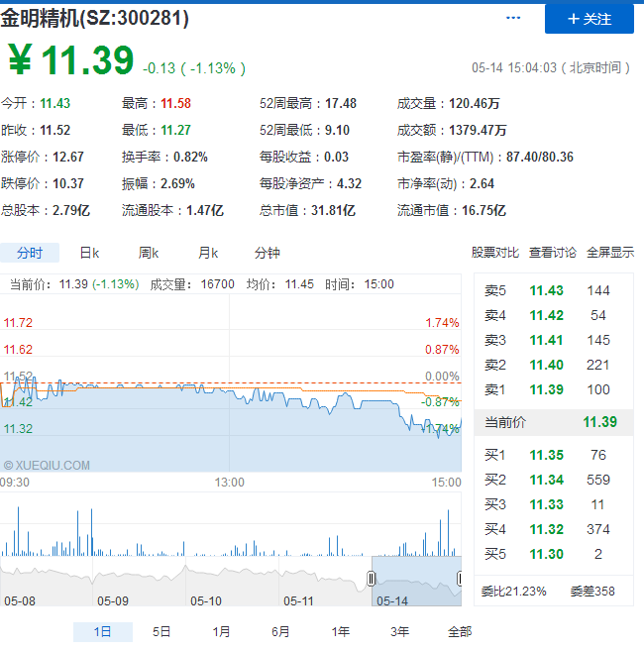Switch to the 分时 chart tab
This screenshot has width=644, height=650.
pos(30,253)
